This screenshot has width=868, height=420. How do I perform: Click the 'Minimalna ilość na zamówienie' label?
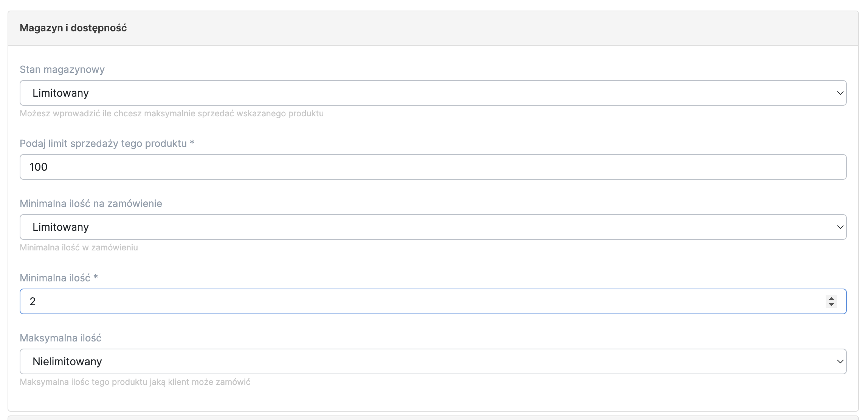click(x=91, y=204)
